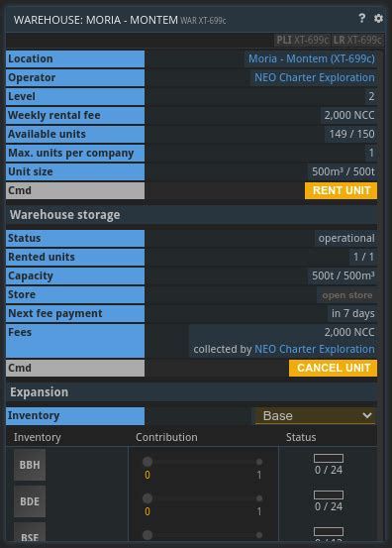Click the BDE contribution slider handle
Screen dimensions: 392x548
(x=147, y=498)
